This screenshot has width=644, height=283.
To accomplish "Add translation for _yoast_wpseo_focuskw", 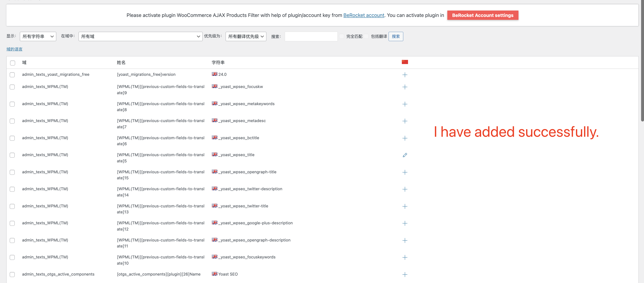I will pos(405,87).
